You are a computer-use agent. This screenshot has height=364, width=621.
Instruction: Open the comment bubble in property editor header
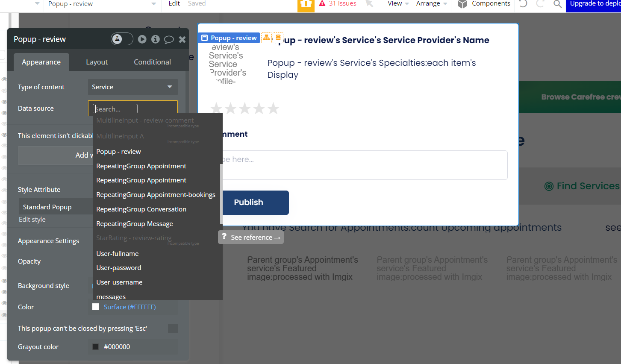tap(169, 39)
